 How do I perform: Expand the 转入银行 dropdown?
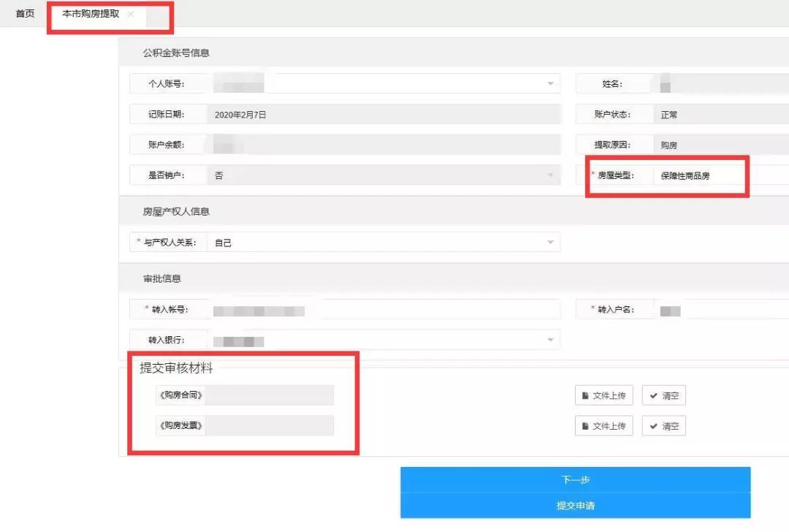click(550, 339)
